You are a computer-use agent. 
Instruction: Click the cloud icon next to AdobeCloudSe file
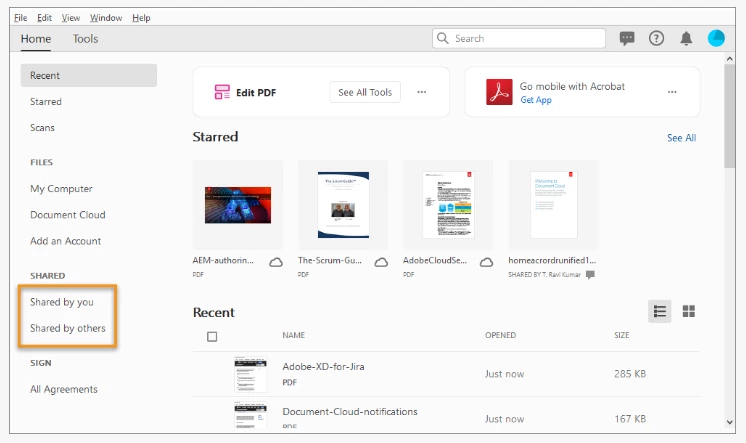tap(486, 262)
